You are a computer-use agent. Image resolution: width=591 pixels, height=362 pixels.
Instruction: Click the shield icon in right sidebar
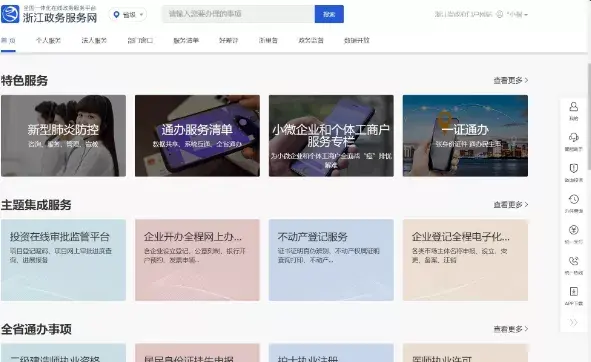click(574, 168)
